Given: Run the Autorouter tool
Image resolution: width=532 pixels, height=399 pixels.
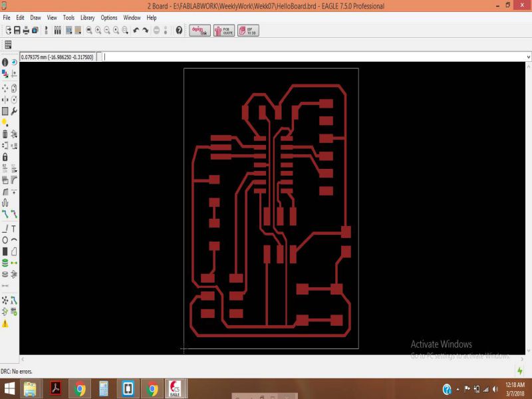Looking at the screenshot, I should 14,301.
